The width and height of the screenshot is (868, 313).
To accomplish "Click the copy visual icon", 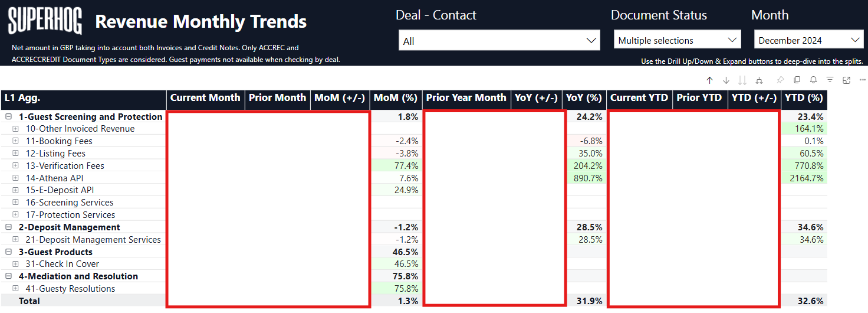I will pyautogui.click(x=797, y=80).
